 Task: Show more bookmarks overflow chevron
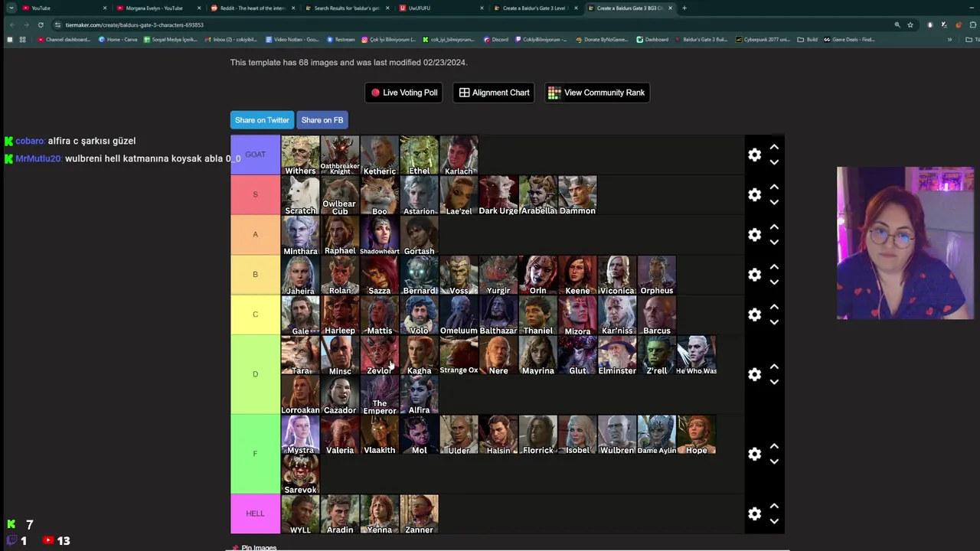click(x=950, y=39)
